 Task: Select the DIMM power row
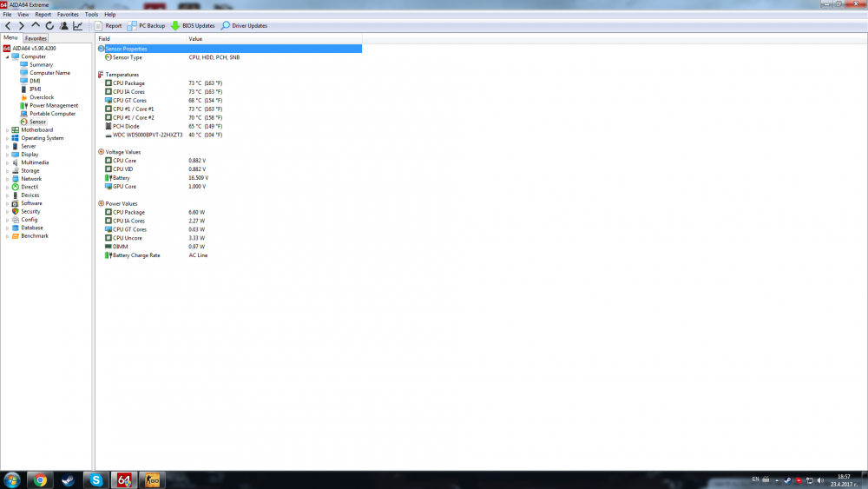(229, 247)
